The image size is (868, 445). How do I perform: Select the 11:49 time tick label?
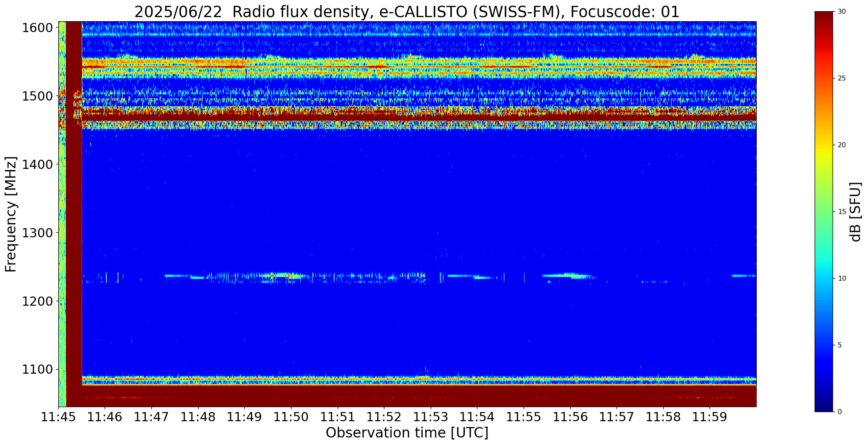pyautogui.click(x=245, y=417)
